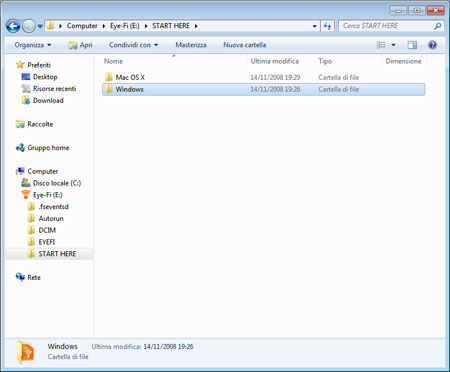This screenshot has height=372, width=450.
Task: Sort by the Nome column header
Action: coord(113,61)
